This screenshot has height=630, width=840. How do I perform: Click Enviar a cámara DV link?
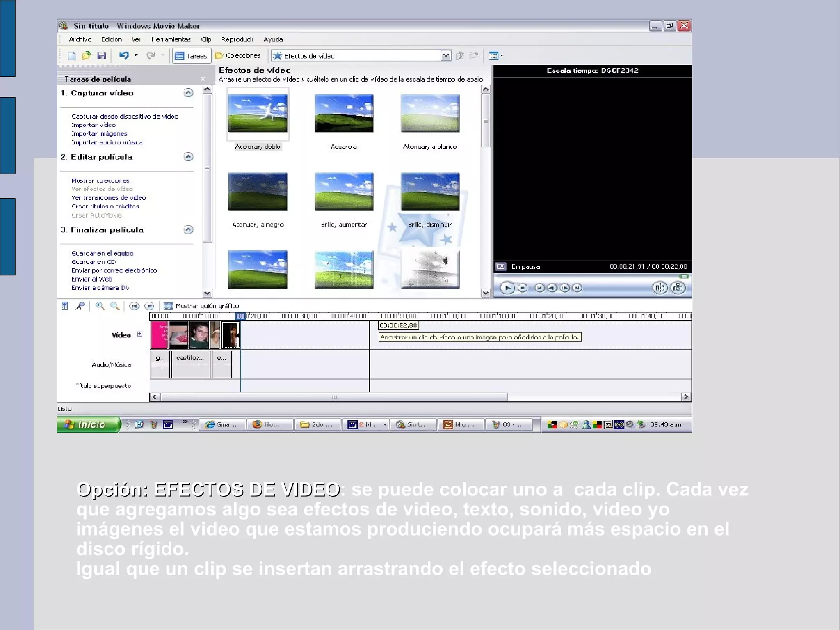pyautogui.click(x=100, y=288)
